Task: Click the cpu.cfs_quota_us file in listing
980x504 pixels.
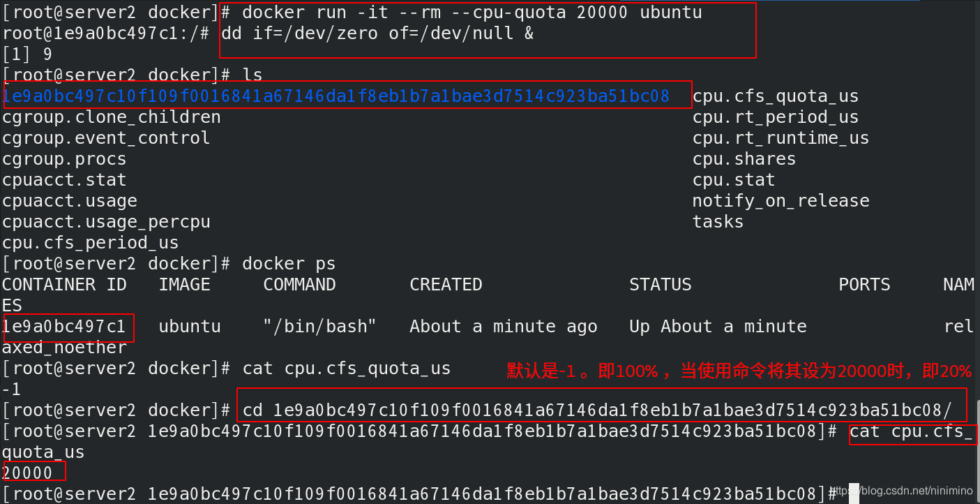Action: point(776,96)
